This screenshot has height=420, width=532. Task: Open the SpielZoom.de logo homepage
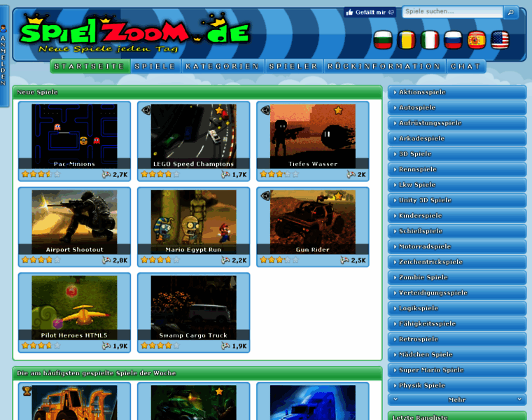point(135,34)
